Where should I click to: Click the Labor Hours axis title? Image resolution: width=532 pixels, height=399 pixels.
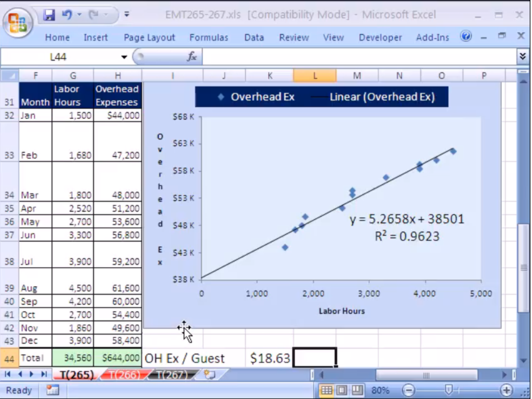click(x=342, y=311)
